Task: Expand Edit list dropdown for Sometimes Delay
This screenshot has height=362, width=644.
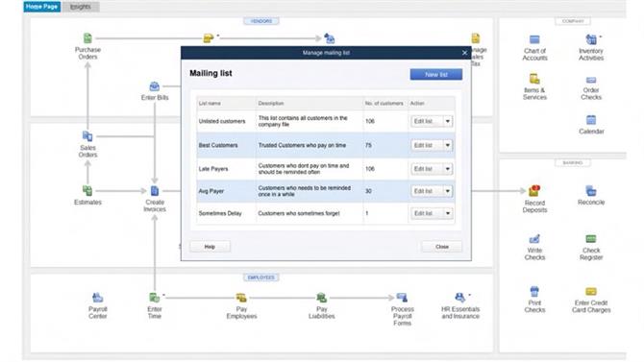Action: point(448,213)
